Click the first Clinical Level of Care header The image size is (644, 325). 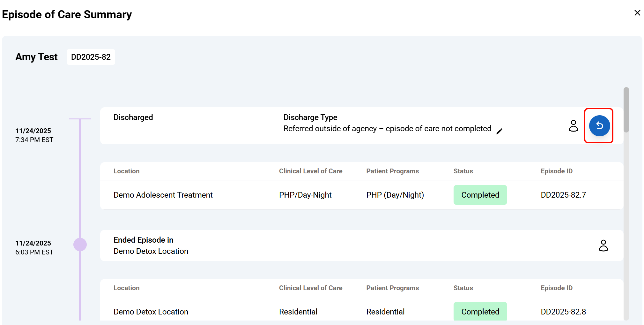point(310,171)
